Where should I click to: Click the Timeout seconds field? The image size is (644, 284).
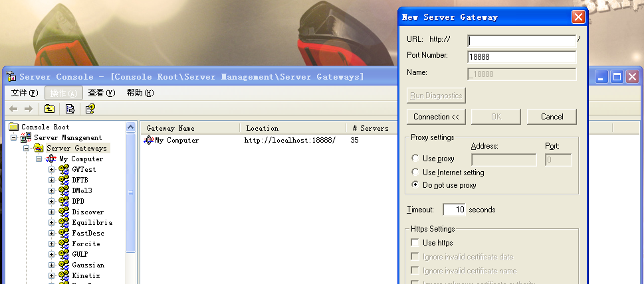point(454,210)
